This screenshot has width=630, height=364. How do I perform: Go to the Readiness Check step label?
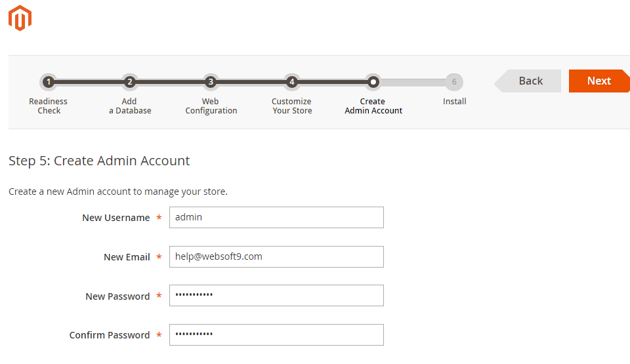click(49, 106)
